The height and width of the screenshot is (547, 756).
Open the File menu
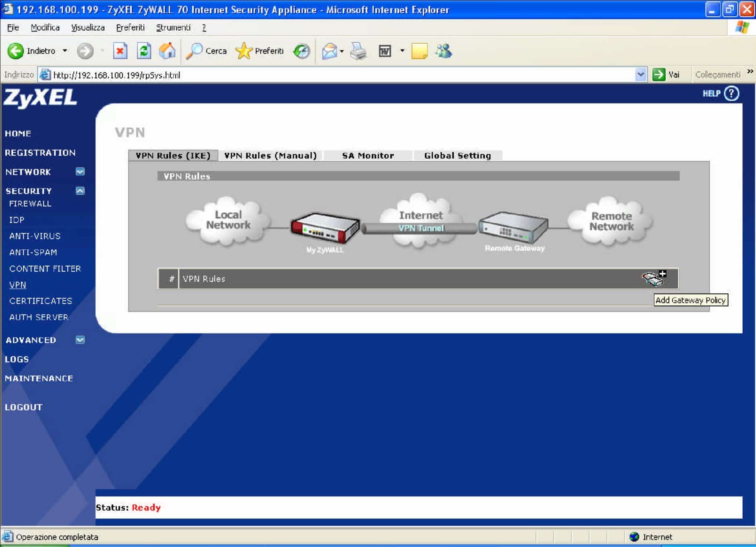tap(13, 27)
